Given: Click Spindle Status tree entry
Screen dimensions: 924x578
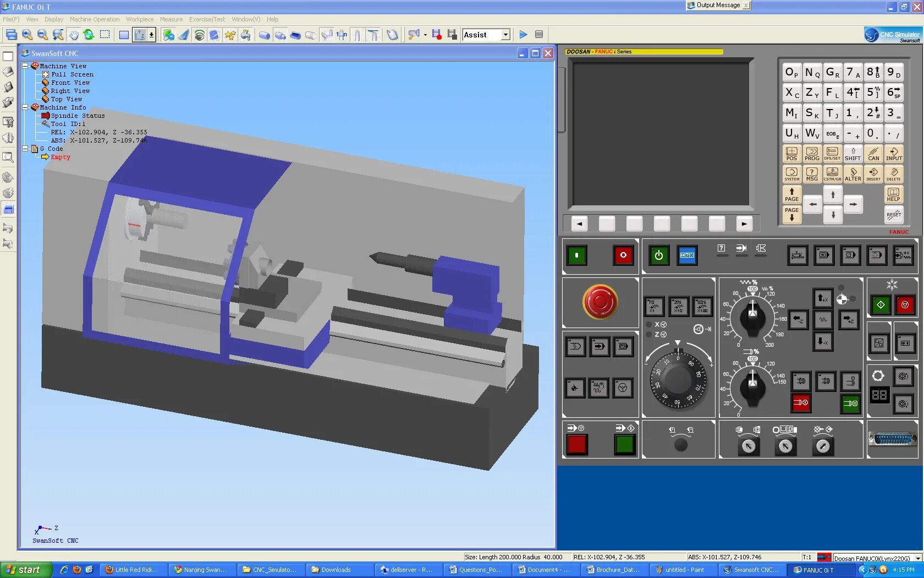Looking at the screenshot, I should [x=78, y=116].
